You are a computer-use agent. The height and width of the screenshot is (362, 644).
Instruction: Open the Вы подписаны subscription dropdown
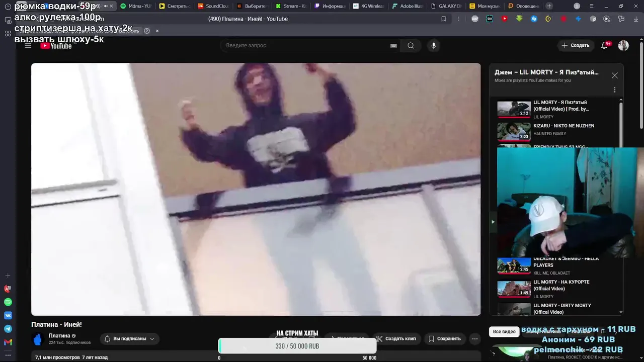pos(129,339)
